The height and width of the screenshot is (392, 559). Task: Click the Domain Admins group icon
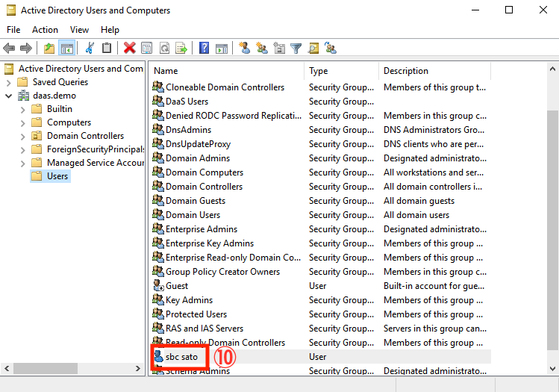pyautogui.click(x=158, y=158)
